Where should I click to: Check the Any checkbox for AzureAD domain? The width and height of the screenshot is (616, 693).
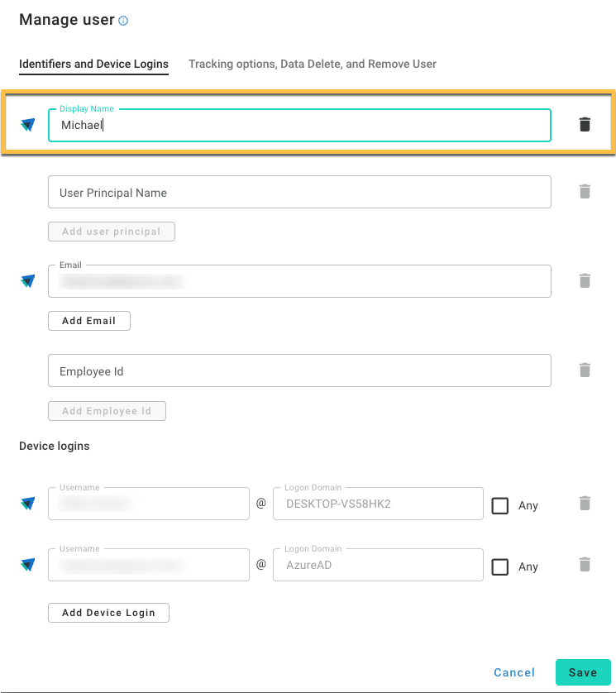click(500, 565)
